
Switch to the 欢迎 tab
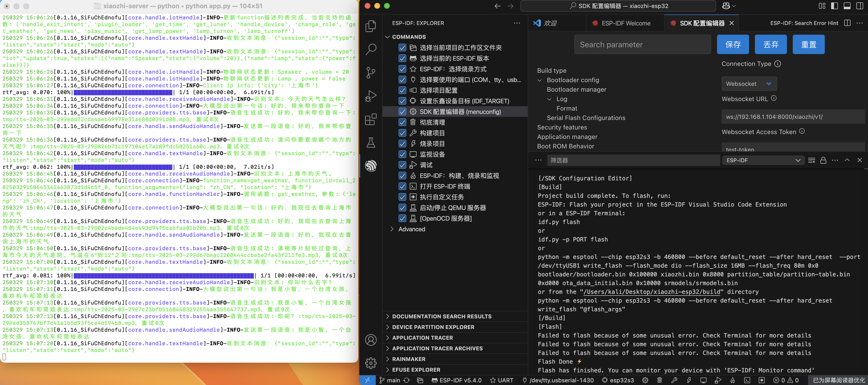[x=550, y=23]
